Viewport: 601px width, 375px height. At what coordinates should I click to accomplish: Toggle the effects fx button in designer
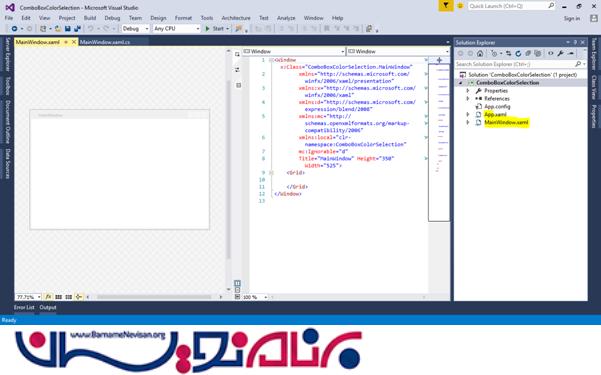[48, 297]
